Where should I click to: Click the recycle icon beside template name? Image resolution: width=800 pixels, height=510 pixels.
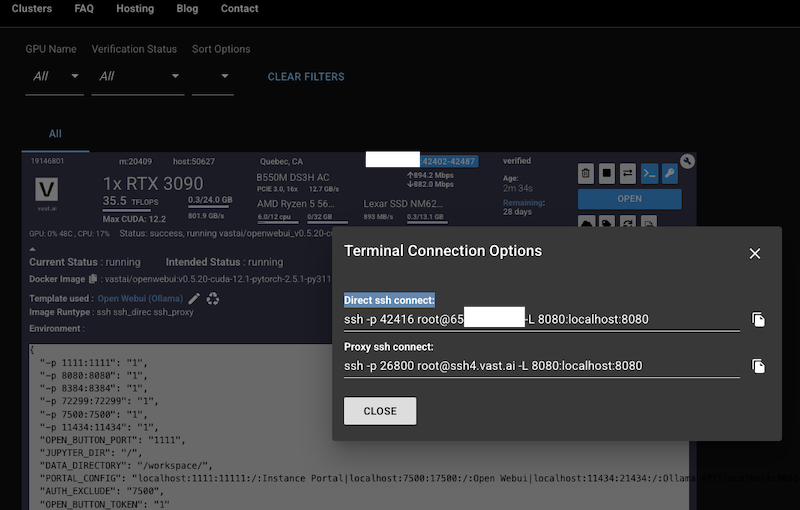(213, 298)
